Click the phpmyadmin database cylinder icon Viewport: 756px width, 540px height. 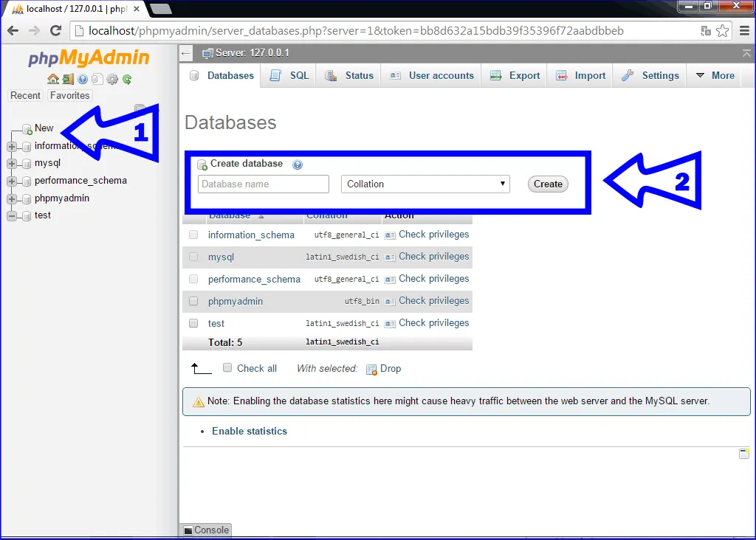pos(27,199)
